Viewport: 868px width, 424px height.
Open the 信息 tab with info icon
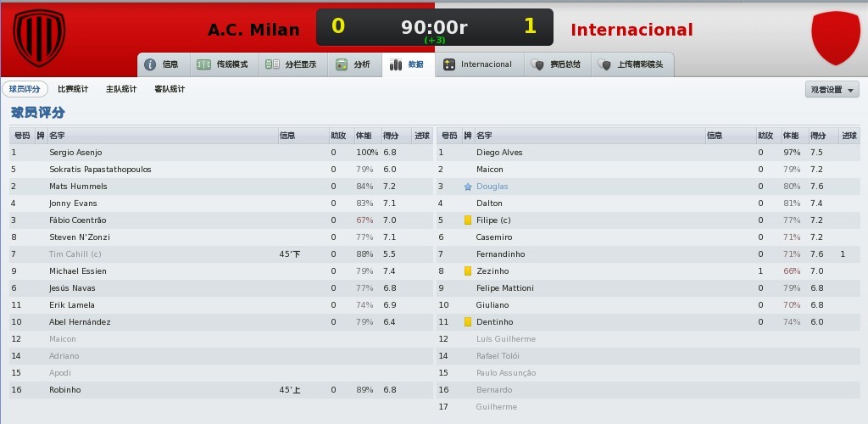[x=164, y=64]
